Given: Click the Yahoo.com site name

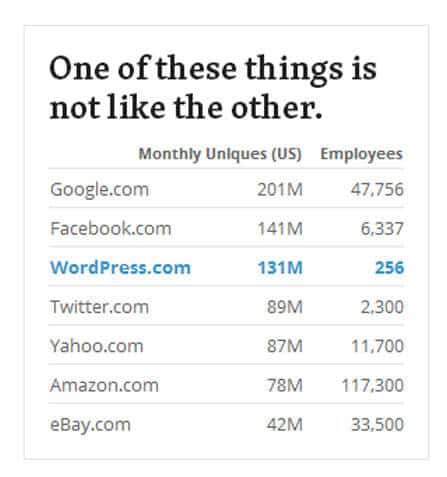Looking at the screenshot, I should point(97,346).
